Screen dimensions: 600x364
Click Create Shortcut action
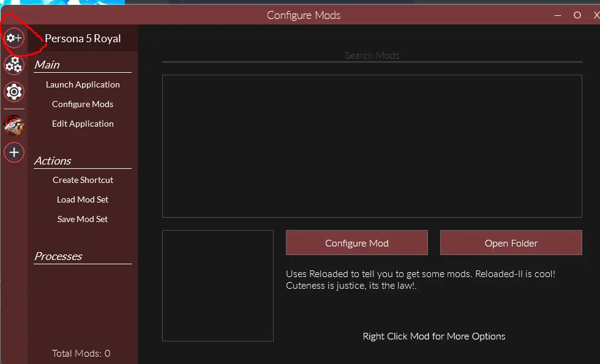coord(83,180)
